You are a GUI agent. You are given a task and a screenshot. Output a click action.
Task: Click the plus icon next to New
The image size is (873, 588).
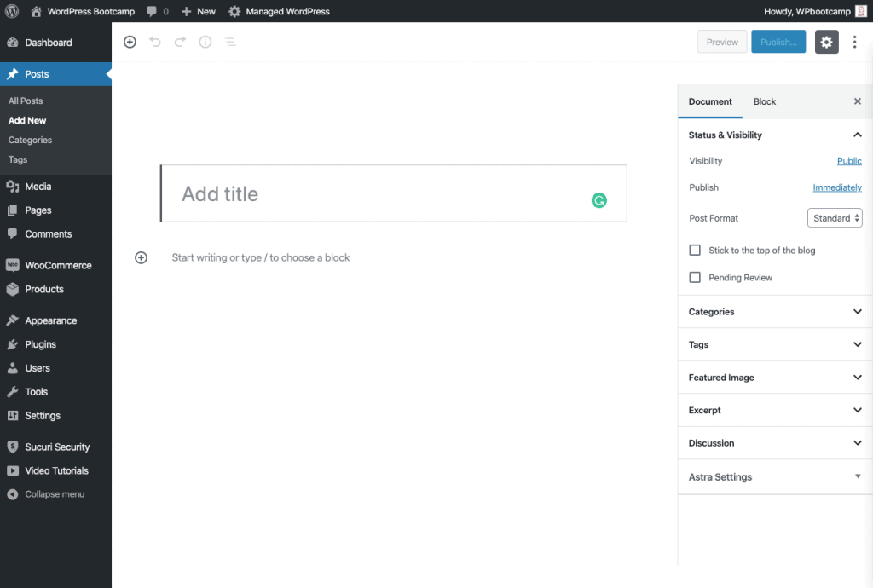[187, 11]
